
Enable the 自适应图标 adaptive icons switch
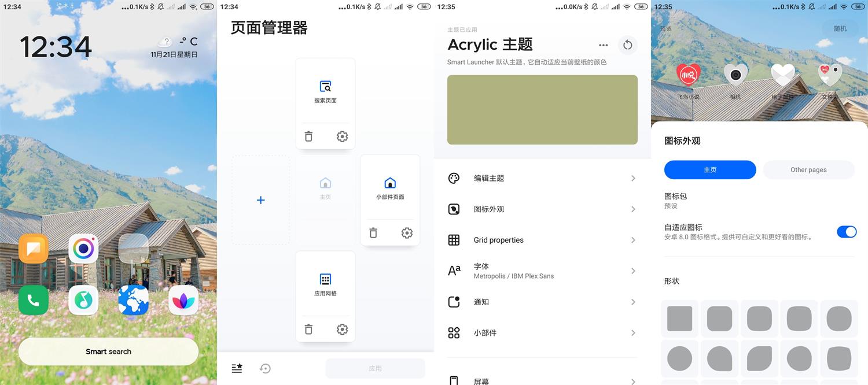(847, 231)
